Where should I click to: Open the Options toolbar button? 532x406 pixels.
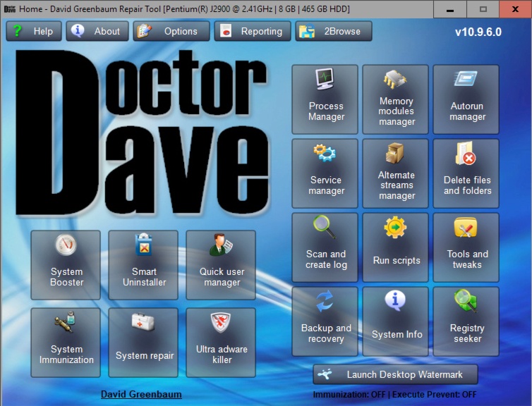click(x=171, y=31)
